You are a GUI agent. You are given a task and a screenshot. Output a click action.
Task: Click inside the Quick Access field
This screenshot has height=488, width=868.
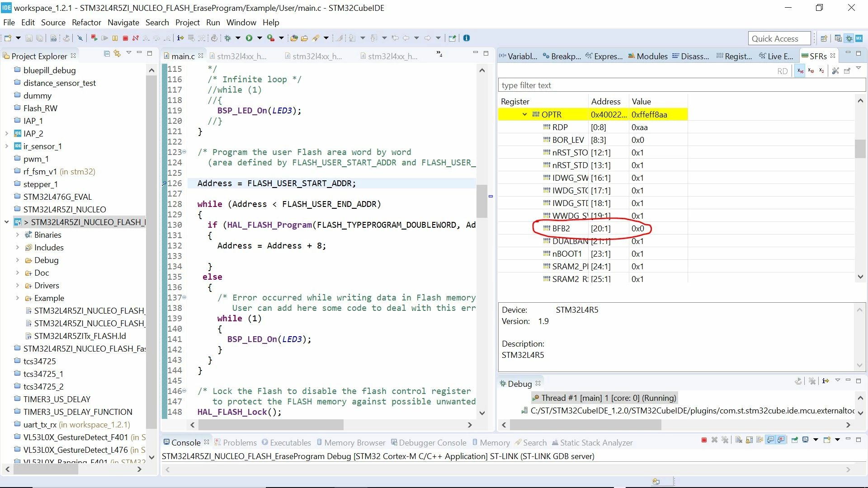[779, 38]
